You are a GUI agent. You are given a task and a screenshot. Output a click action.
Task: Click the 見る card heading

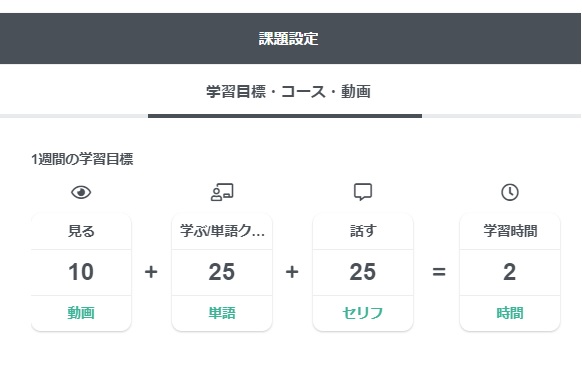click(81, 231)
